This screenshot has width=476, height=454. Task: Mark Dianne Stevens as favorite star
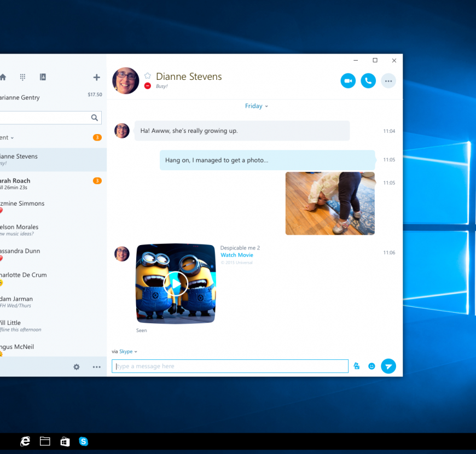coord(148,75)
